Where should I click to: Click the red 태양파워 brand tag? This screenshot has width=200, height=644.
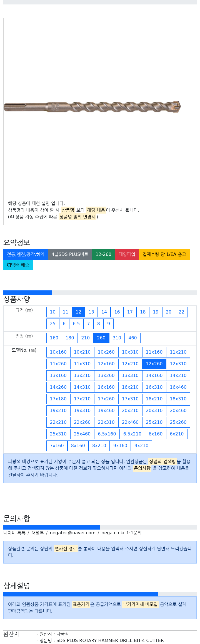coord(127,254)
